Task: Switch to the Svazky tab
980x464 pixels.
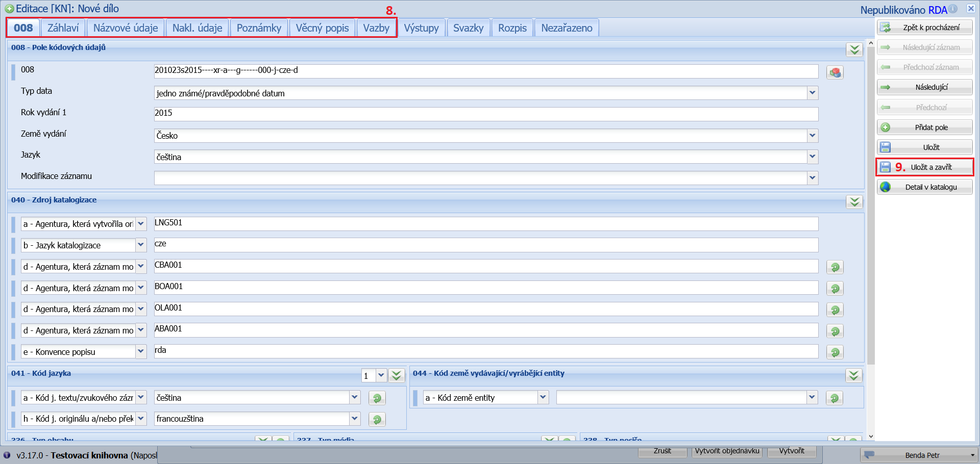Action: [468, 28]
